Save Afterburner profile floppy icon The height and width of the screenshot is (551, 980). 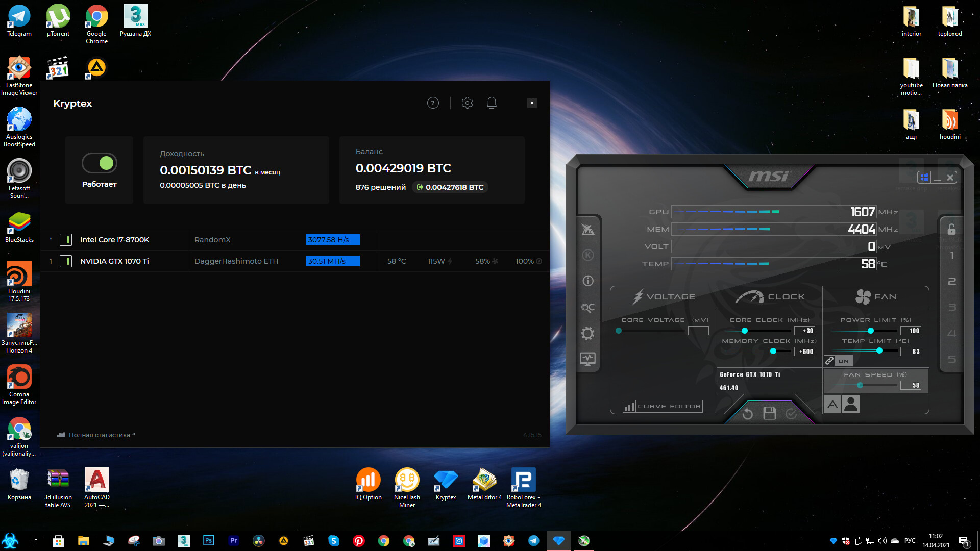[770, 413]
